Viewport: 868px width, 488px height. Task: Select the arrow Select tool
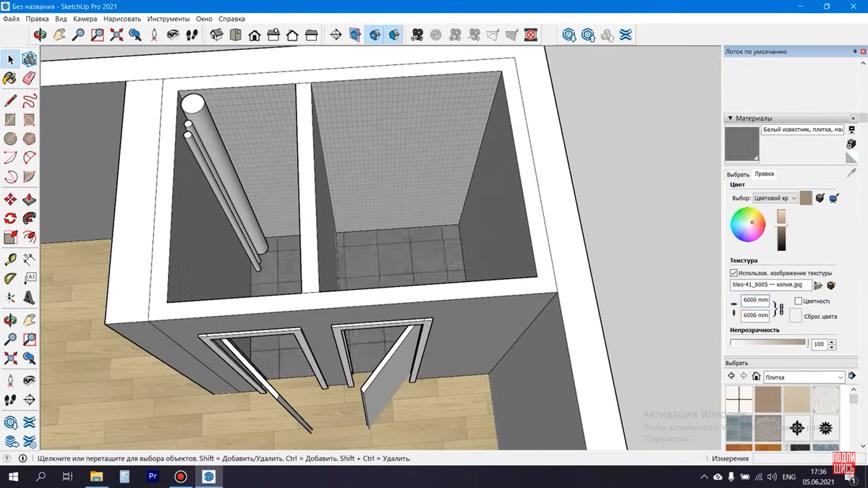click(x=10, y=59)
